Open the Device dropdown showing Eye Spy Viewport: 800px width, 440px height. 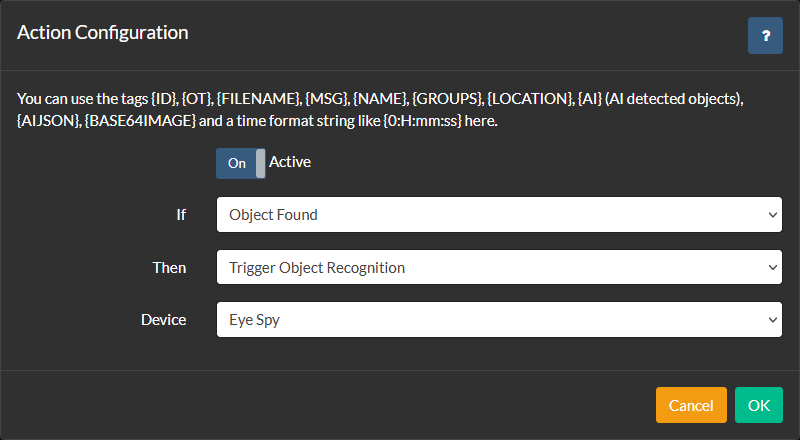click(499, 320)
